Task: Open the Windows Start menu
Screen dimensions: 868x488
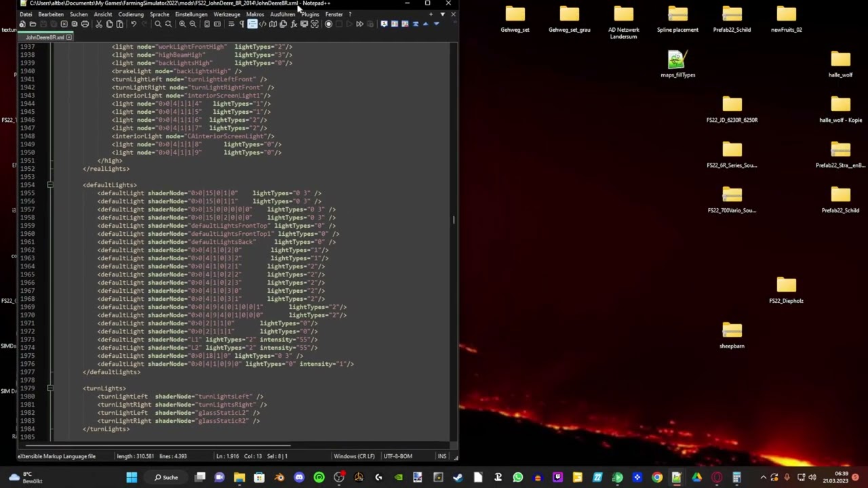Action: click(132, 477)
